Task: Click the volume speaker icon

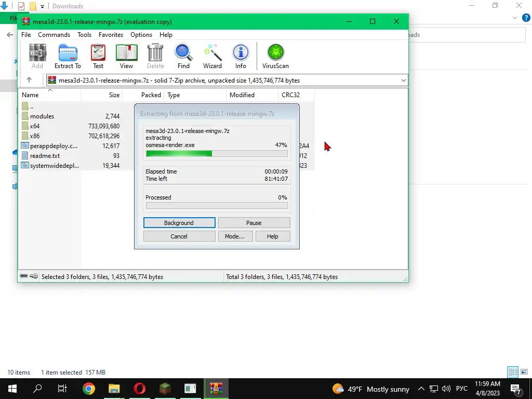Action: (x=446, y=389)
